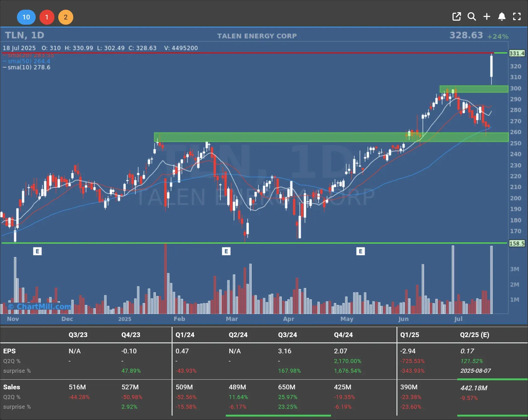This screenshot has height=420, width=528.
Task: Click Sales value 390M
Action: pyautogui.click(x=409, y=387)
